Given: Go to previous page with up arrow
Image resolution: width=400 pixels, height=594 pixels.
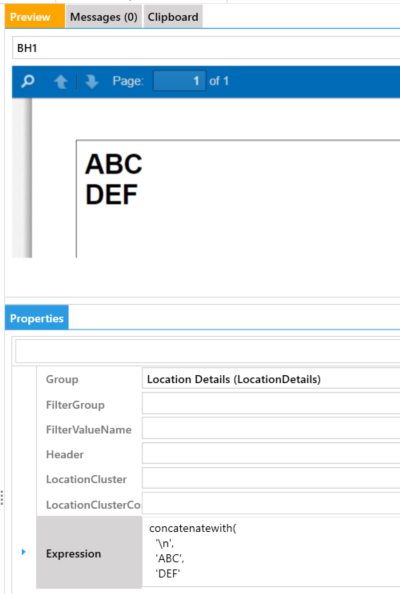Looking at the screenshot, I should (61, 81).
